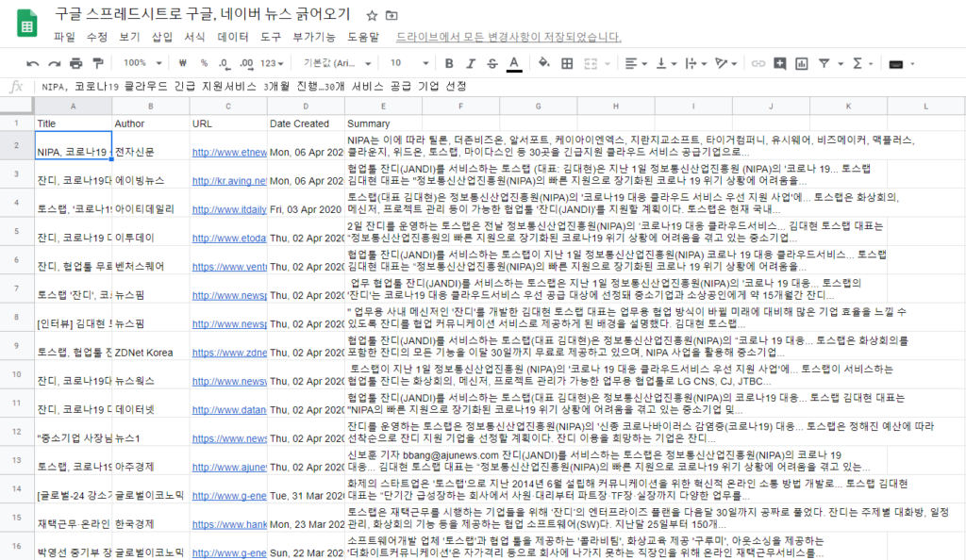The image size is (966, 560).
Task: Click the move to folder icon
Action: pos(391,15)
